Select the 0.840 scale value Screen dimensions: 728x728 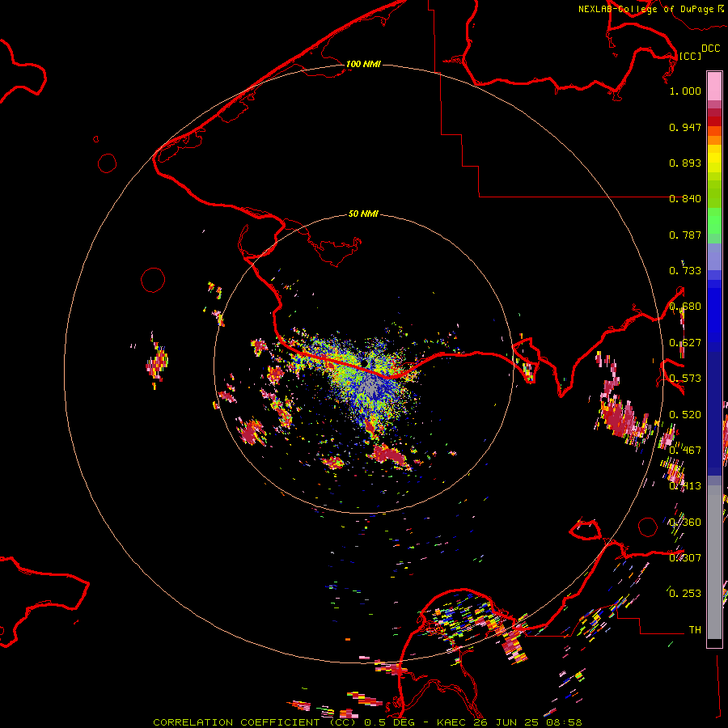(x=685, y=199)
